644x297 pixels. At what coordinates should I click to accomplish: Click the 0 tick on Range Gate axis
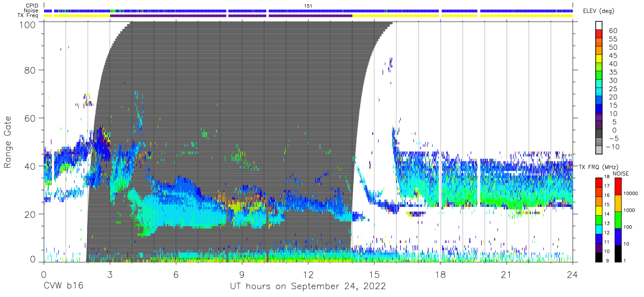coord(33,259)
